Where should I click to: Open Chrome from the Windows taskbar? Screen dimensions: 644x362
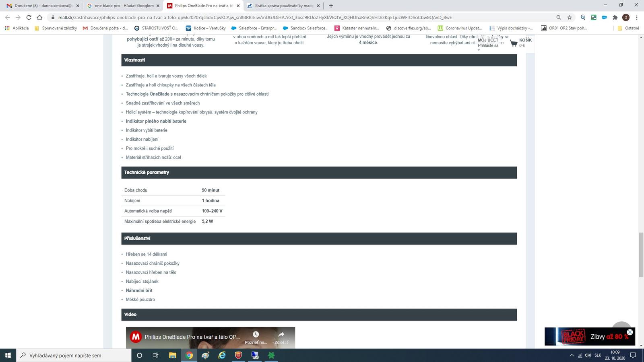coord(189,355)
